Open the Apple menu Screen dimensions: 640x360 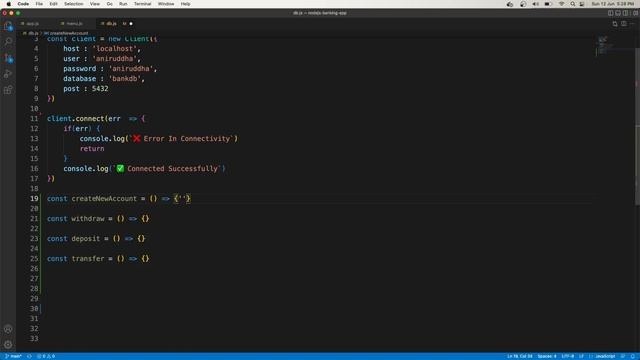point(9,4)
